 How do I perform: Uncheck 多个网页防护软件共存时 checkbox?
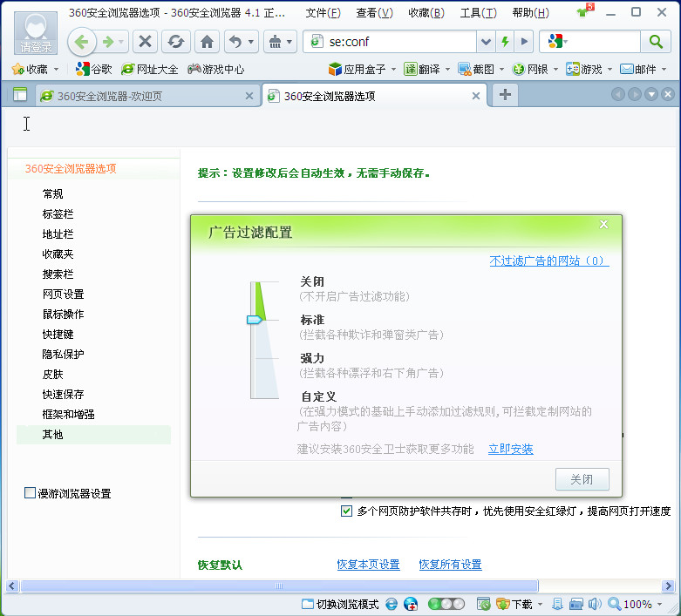point(346,511)
